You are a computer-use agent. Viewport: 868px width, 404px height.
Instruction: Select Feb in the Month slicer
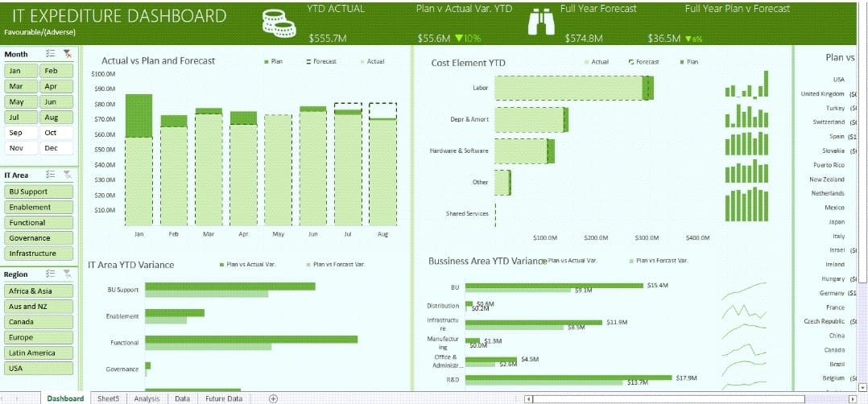click(56, 71)
